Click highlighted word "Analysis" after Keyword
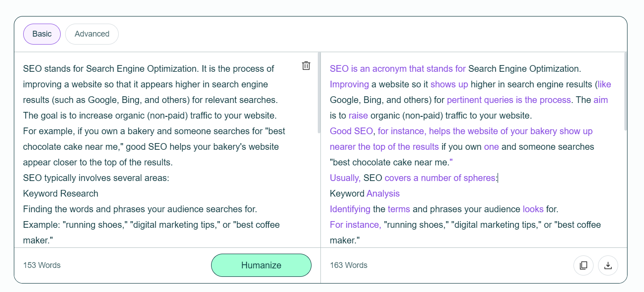 [383, 194]
